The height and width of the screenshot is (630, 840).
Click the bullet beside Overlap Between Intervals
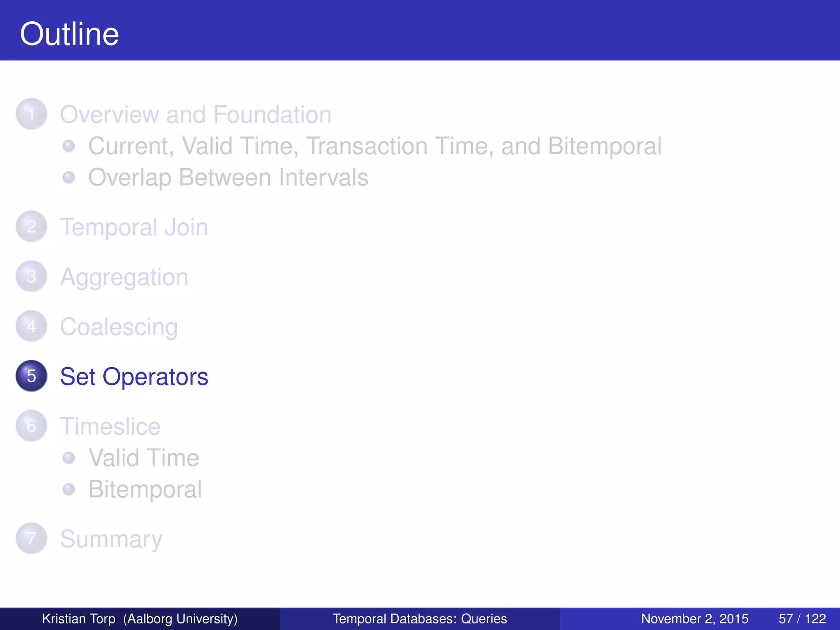pos(69,178)
